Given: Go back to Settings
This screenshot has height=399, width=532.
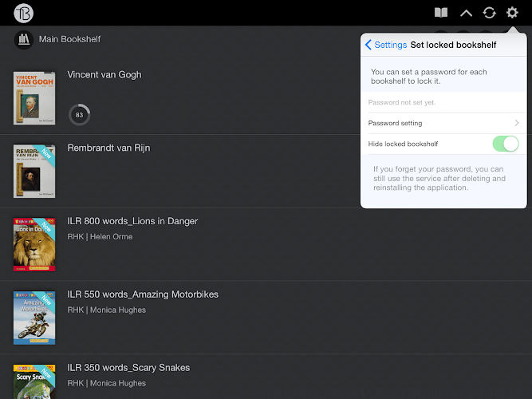Looking at the screenshot, I should [386, 45].
